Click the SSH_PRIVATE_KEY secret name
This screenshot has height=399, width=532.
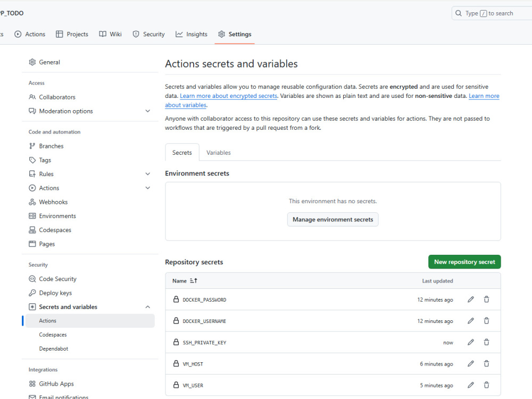[x=205, y=343]
